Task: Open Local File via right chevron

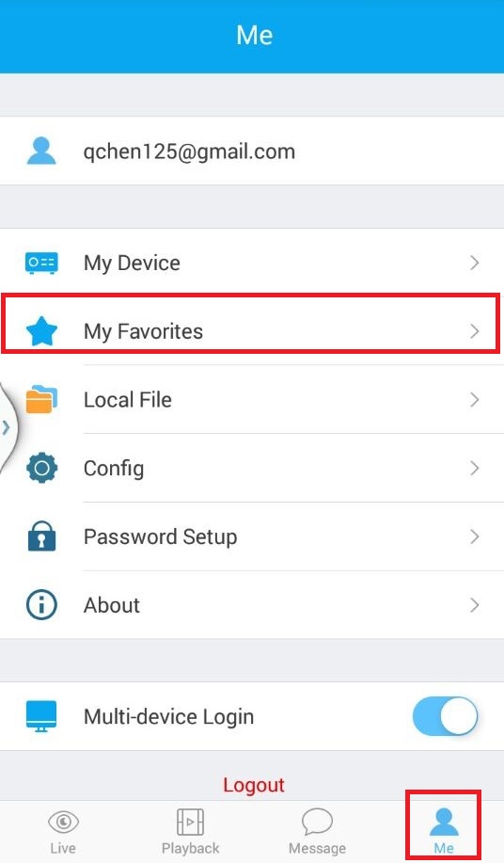Action: tap(475, 400)
